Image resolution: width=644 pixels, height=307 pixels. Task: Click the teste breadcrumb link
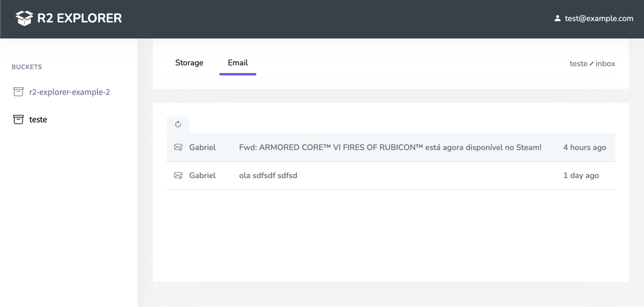pyautogui.click(x=578, y=64)
